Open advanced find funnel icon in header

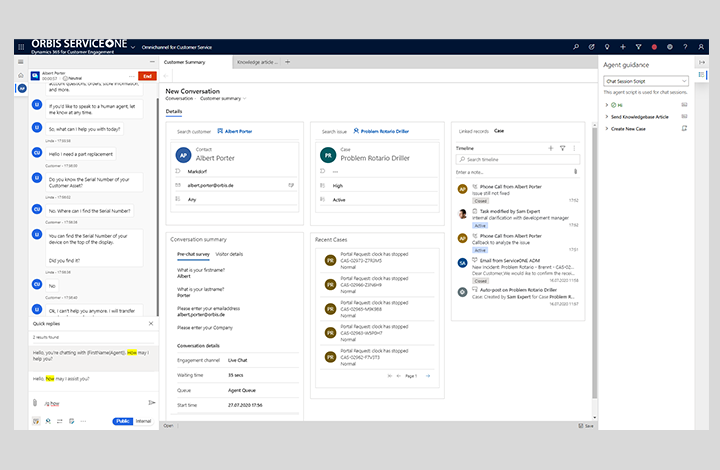pos(638,47)
